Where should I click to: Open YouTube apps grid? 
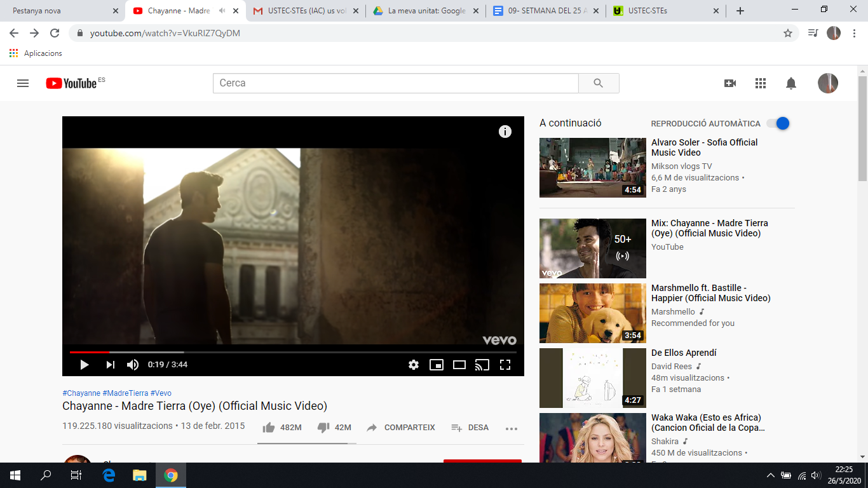[761, 83]
